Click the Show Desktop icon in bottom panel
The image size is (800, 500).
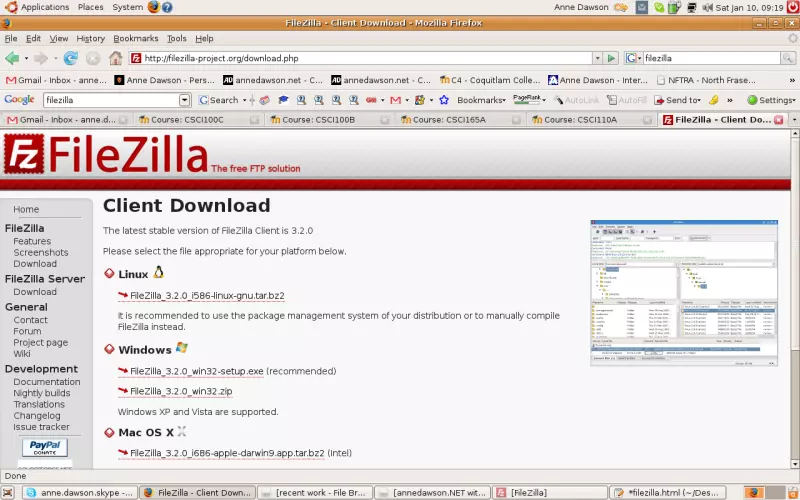click(x=9, y=492)
